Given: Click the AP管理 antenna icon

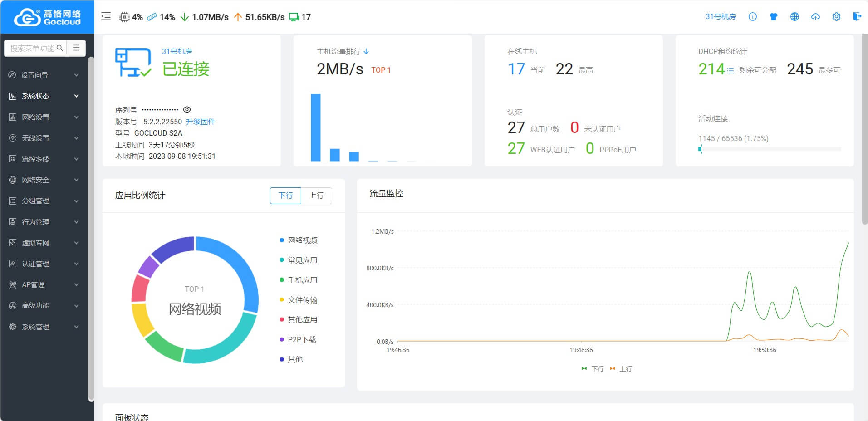Looking at the screenshot, I should point(13,284).
